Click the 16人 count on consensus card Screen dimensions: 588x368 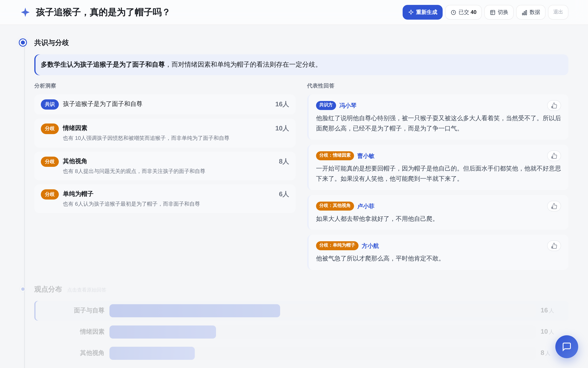point(282,104)
